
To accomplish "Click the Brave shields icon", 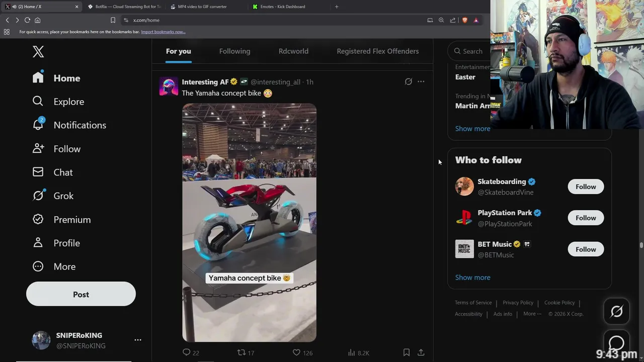I will coord(464,20).
